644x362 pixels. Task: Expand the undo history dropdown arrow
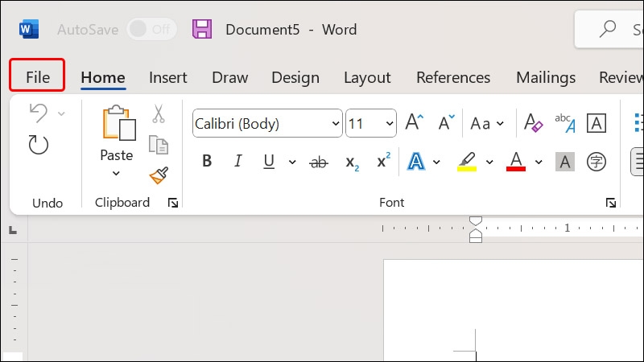tap(61, 113)
